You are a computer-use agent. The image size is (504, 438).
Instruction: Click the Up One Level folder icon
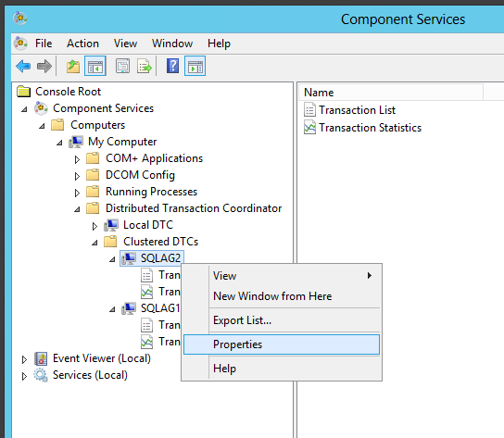click(x=73, y=67)
